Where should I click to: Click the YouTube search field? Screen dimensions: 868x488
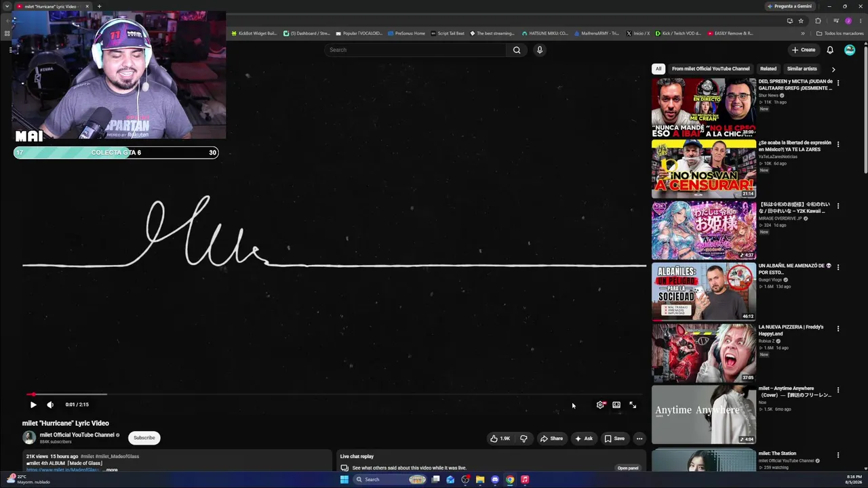pyautogui.click(x=415, y=49)
